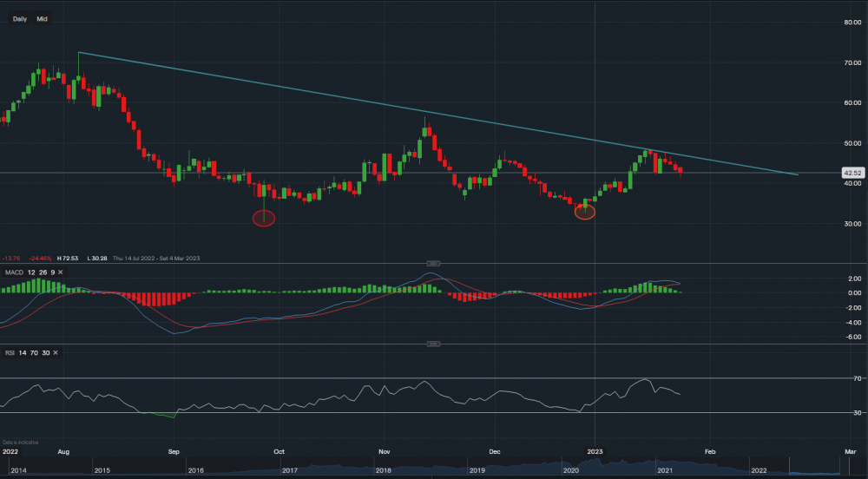This screenshot has height=479, width=868.
Task: Jump to 2018 in the overview timeline
Action: click(382, 469)
